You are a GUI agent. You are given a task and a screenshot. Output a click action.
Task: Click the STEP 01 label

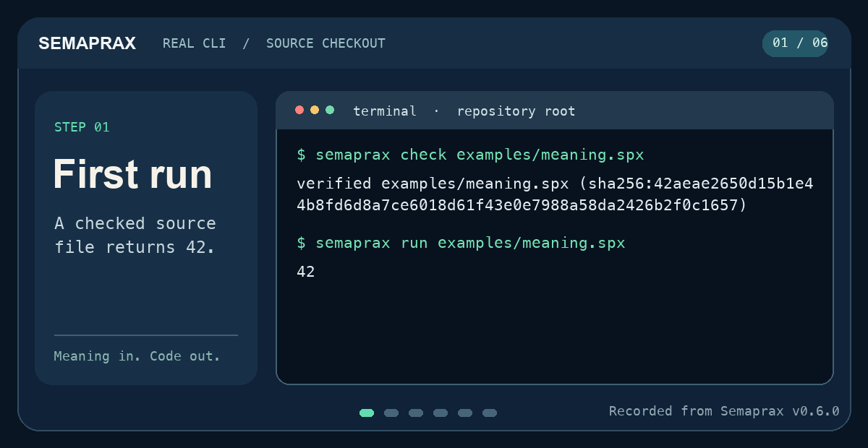[x=82, y=127]
